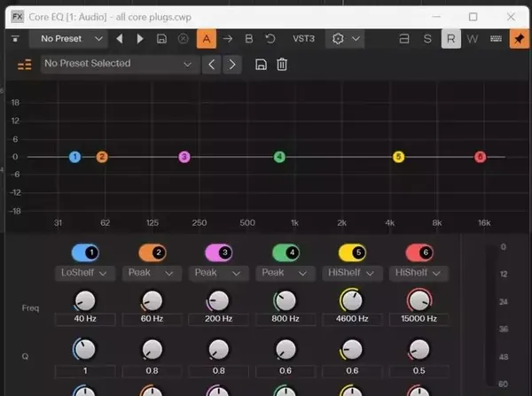
Task: Click the next preset chevron button
Action: click(x=232, y=65)
